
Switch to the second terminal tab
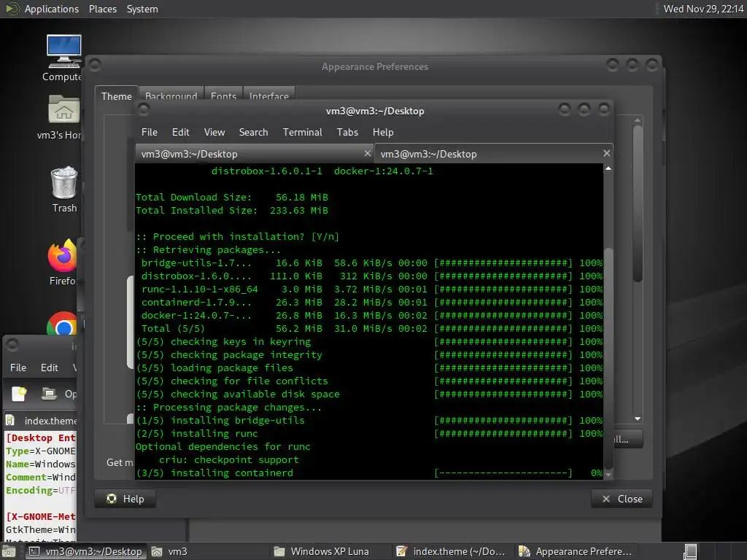coord(494,154)
